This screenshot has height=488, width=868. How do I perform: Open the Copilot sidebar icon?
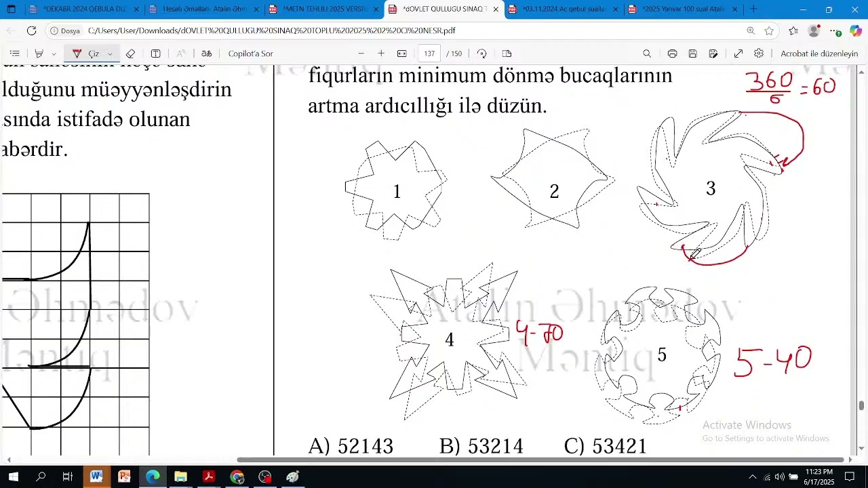[856, 30]
